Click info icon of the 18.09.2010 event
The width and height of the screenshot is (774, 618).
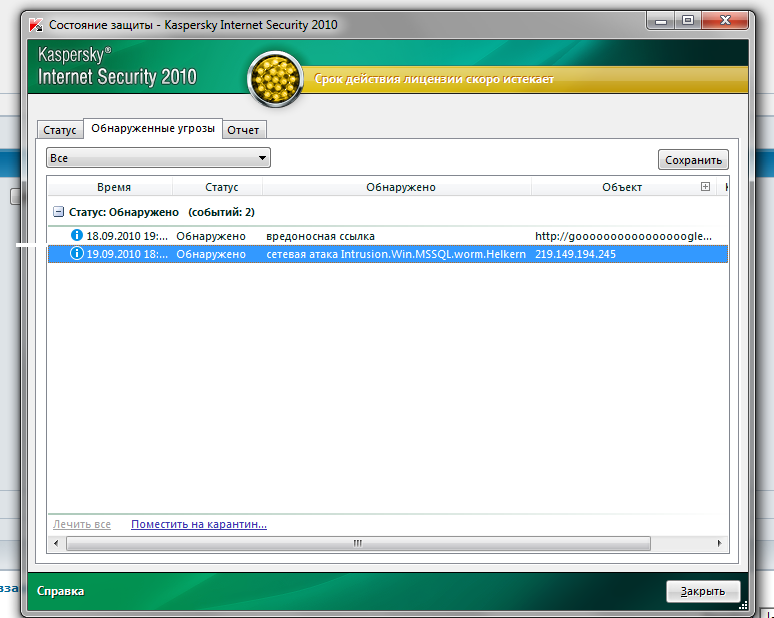pos(77,235)
